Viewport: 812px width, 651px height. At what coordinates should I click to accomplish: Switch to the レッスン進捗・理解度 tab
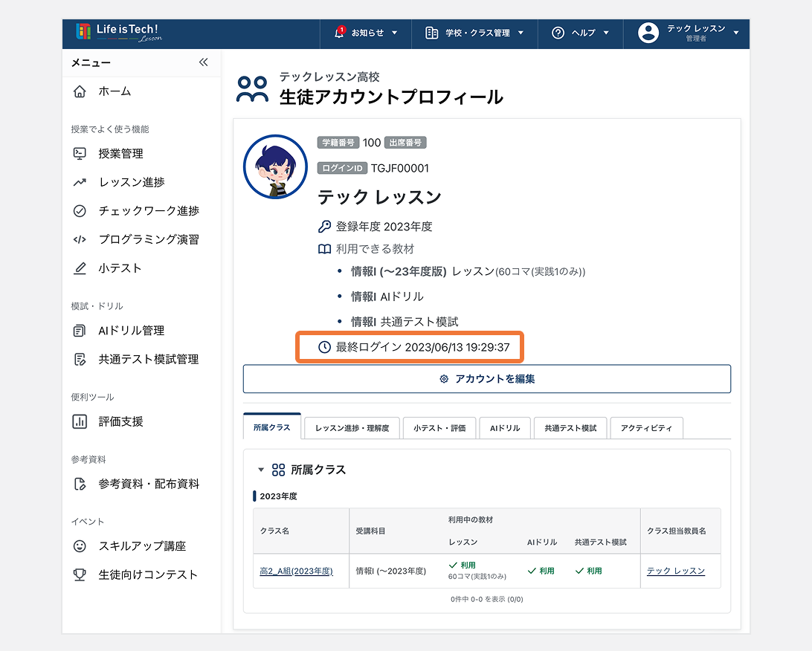click(352, 428)
